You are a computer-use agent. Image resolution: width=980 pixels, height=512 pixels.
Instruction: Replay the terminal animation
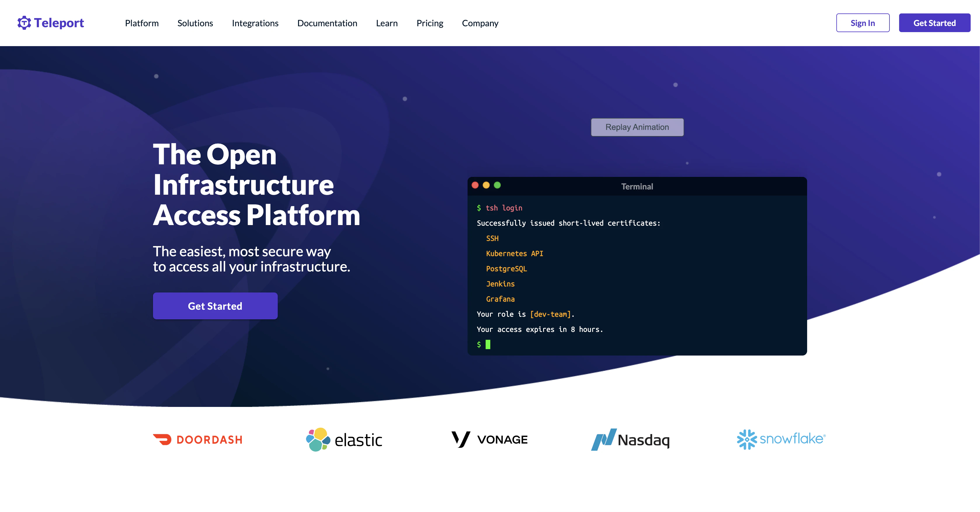pyautogui.click(x=637, y=127)
